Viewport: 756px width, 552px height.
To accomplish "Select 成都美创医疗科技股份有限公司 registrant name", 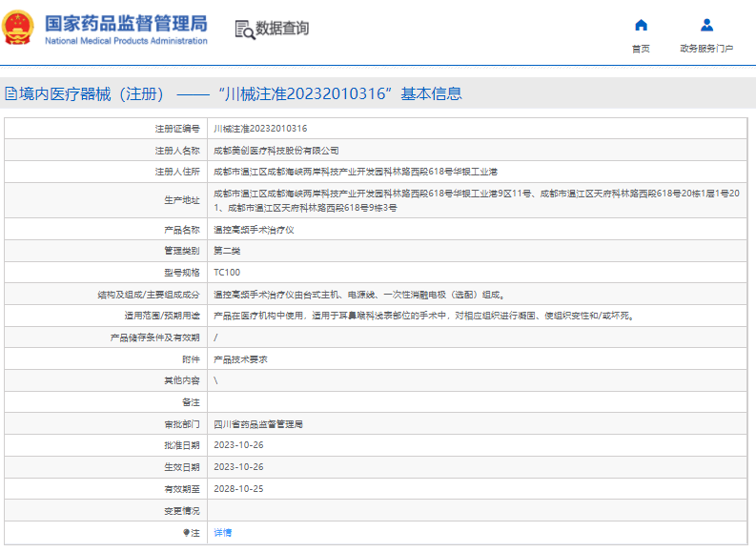I will (276, 151).
